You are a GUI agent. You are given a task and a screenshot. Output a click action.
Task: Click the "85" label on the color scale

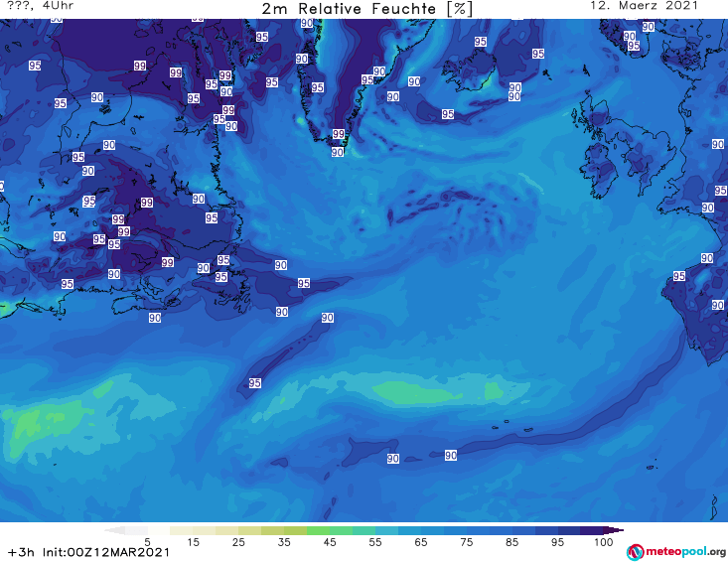512,542
